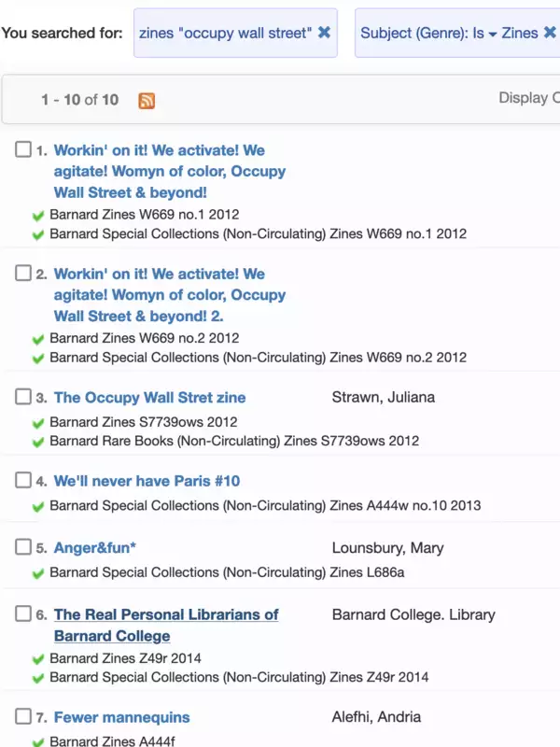Click availability checkmark for Barnard Zines Z49r 2014

38,659
